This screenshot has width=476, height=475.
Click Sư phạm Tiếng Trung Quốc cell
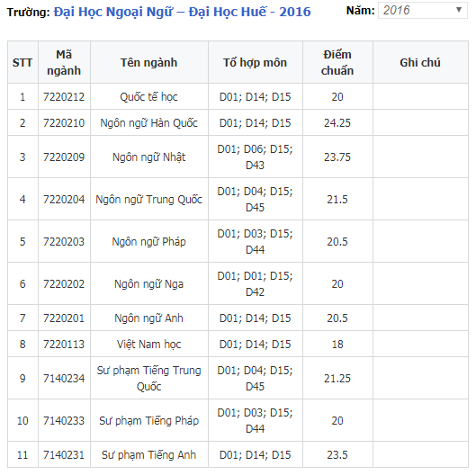(149, 378)
